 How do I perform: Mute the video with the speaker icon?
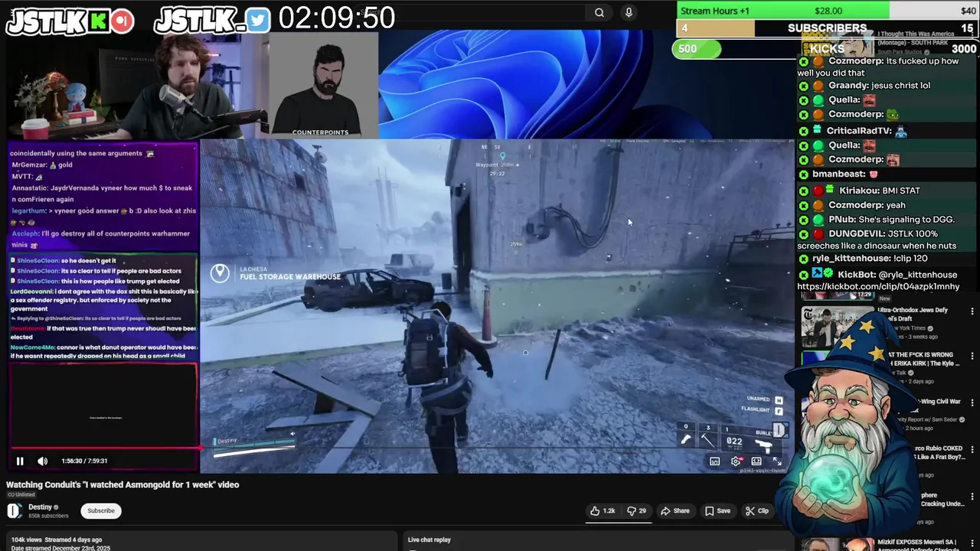[x=43, y=461]
